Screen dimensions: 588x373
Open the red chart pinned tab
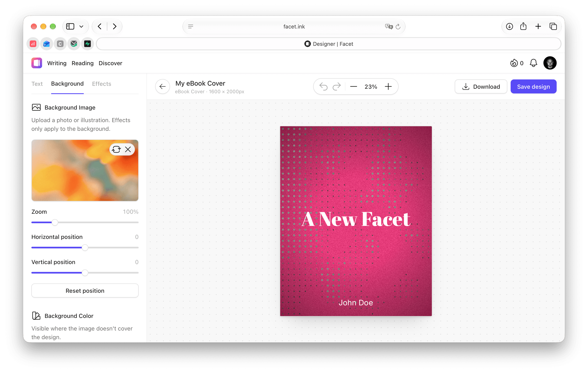pos(33,44)
